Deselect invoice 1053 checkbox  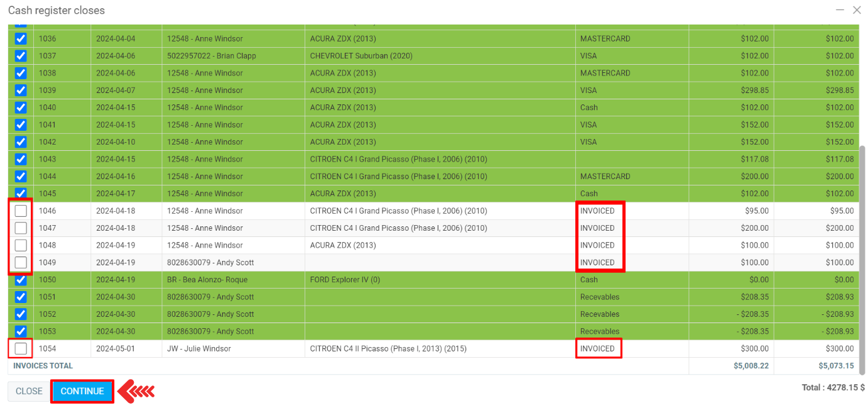click(x=21, y=331)
